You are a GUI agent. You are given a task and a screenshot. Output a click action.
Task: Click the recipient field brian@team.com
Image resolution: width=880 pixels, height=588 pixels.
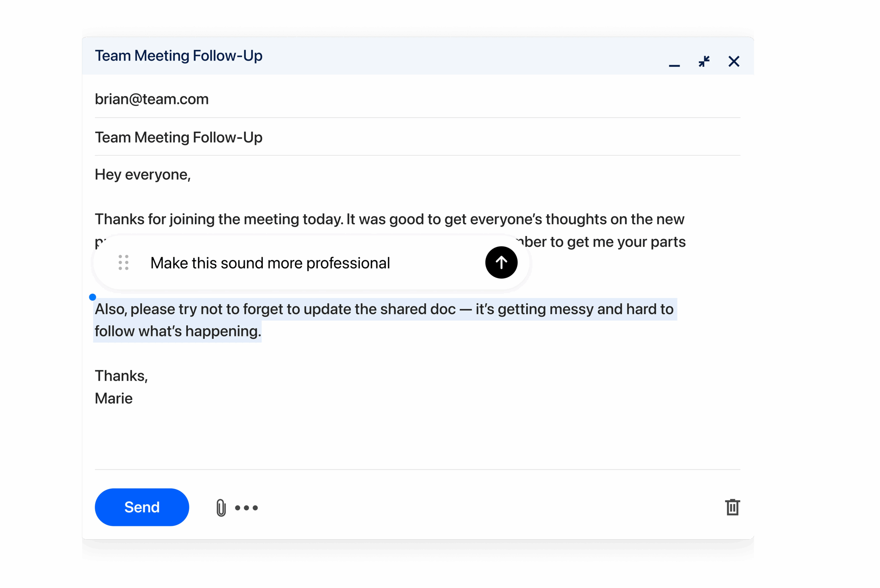[x=152, y=99]
